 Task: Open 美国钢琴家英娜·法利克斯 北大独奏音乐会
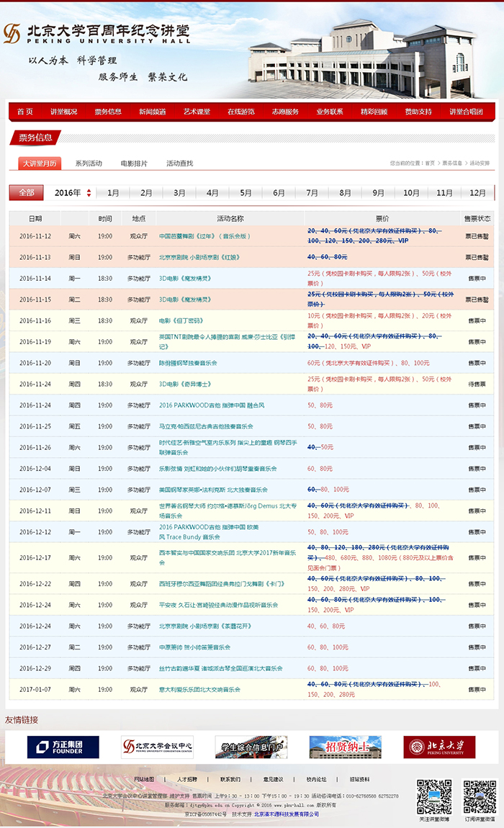213,490
